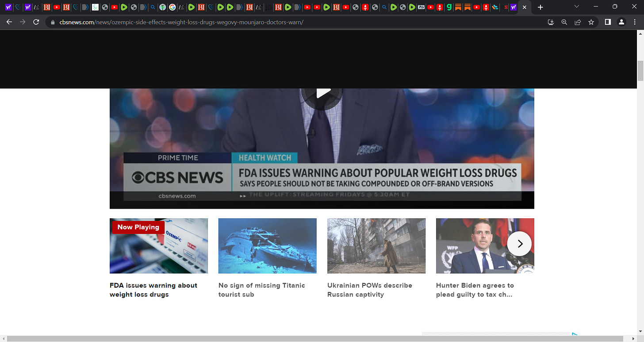Open the browser side panel
The width and height of the screenshot is (644, 342).
(608, 22)
